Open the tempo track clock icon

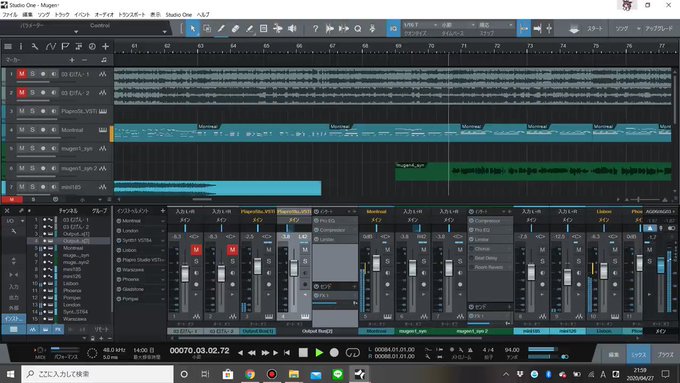coord(92,46)
